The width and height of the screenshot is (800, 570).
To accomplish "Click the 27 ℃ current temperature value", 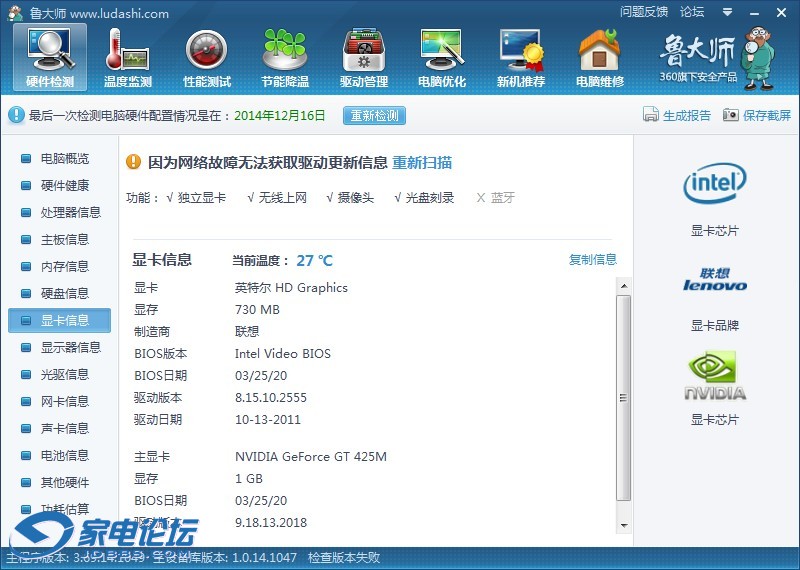I will pyautogui.click(x=314, y=261).
